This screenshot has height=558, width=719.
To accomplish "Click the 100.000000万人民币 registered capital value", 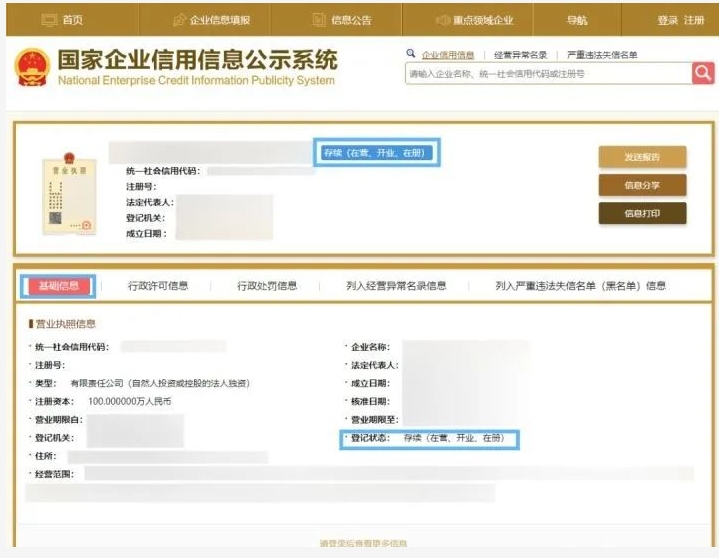I will click(x=130, y=401).
